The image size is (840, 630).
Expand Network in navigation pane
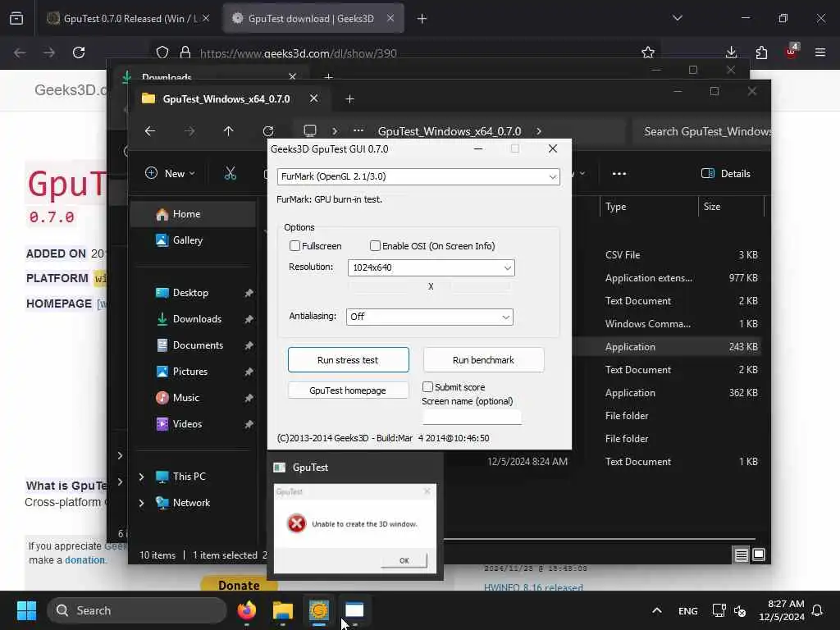(x=141, y=503)
